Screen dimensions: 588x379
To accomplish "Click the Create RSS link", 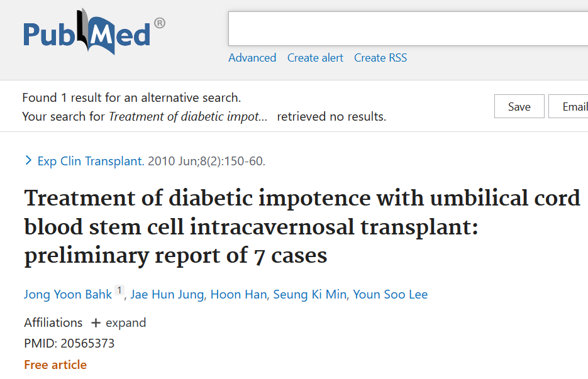I will pos(380,58).
